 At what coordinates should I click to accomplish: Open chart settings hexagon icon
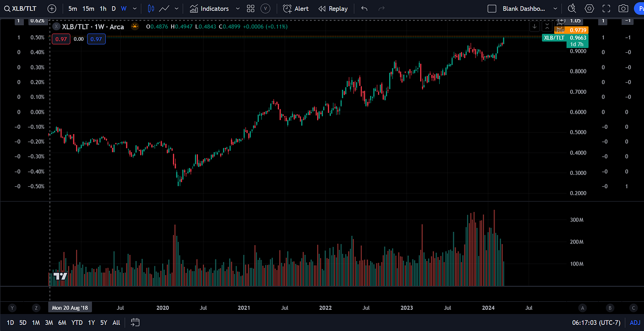click(589, 8)
